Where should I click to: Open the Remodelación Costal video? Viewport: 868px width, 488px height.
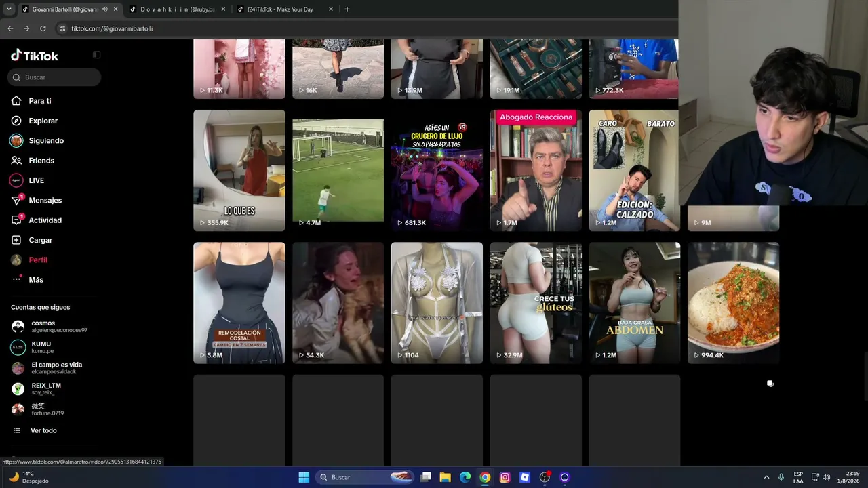pyautogui.click(x=239, y=303)
